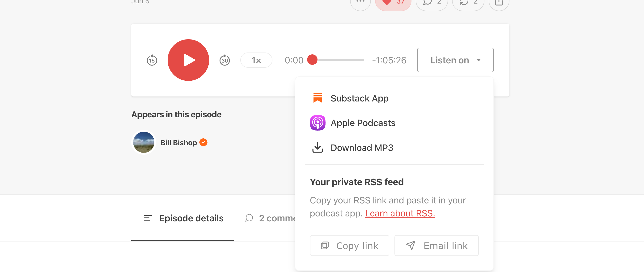Skip forward 30 seconds
Screen dimensions: 644x272
click(225, 60)
